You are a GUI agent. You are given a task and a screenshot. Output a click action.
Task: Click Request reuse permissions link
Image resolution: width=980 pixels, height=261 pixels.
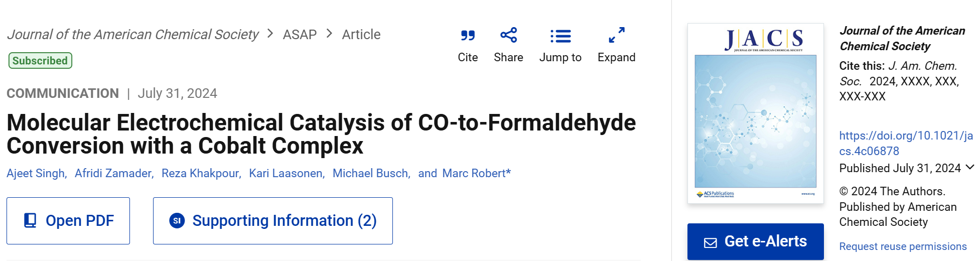point(903,246)
